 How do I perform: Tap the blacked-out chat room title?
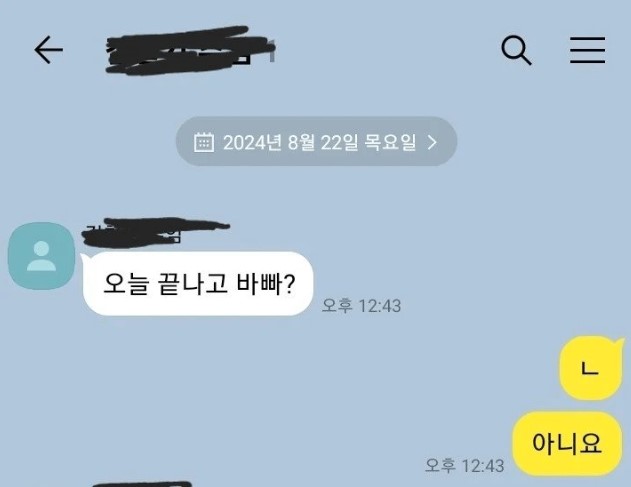coord(190,50)
